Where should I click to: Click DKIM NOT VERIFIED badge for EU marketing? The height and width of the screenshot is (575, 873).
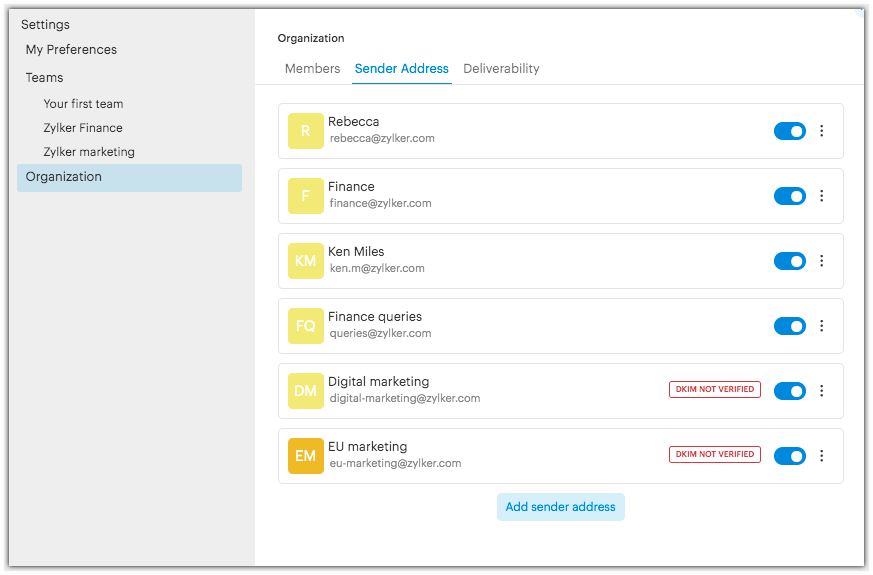(x=714, y=455)
